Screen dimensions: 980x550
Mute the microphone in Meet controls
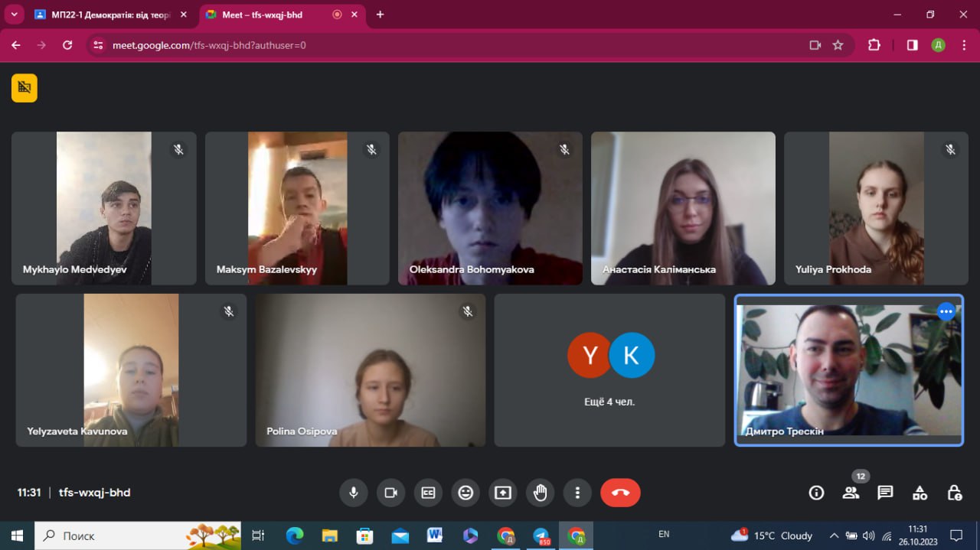354,493
